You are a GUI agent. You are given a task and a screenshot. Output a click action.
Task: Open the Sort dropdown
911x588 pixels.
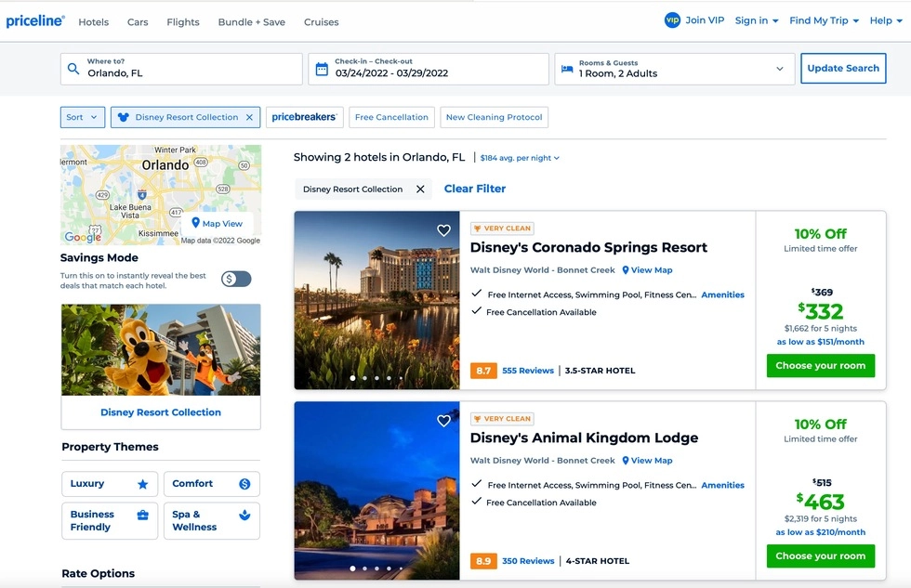pos(83,117)
